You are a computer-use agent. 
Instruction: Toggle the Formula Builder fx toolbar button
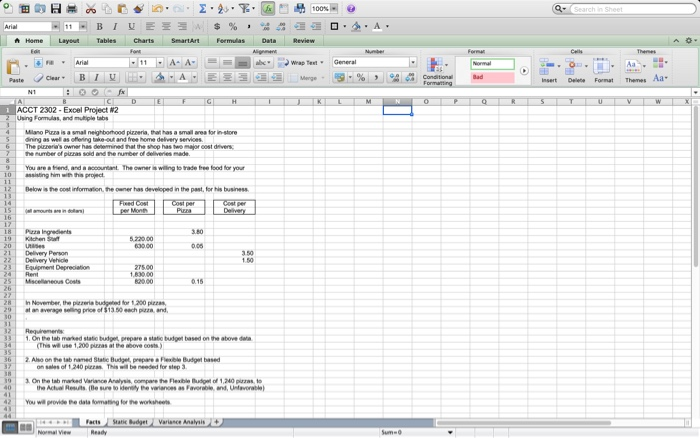268,8
